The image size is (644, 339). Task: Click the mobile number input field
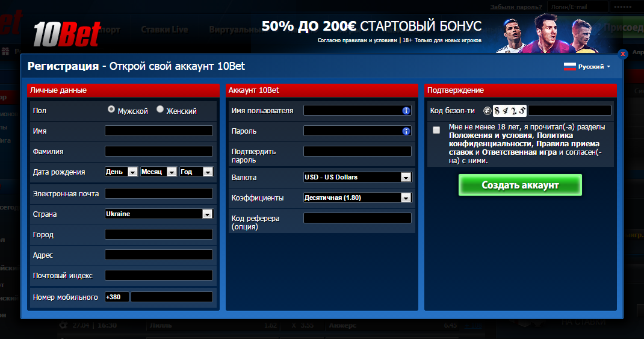tap(172, 297)
